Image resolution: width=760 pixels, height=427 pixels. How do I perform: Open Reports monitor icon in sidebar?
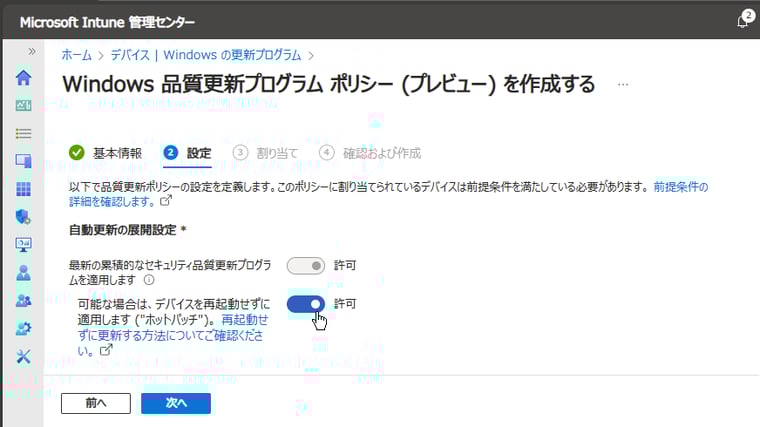(x=23, y=245)
